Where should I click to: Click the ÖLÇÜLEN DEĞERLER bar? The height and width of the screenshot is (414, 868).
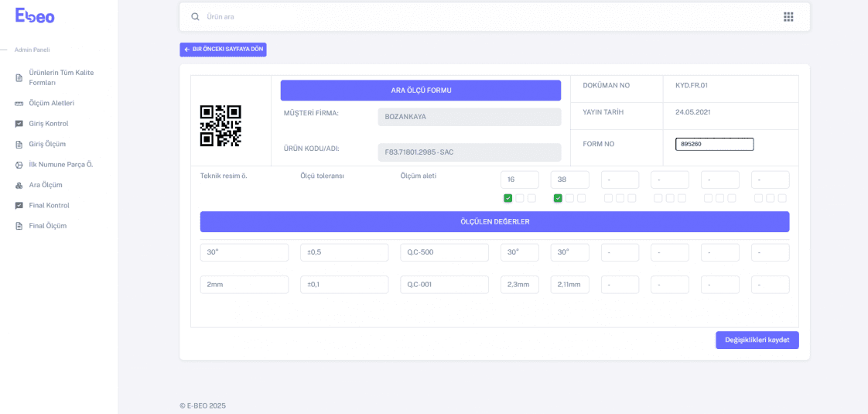tap(495, 221)
